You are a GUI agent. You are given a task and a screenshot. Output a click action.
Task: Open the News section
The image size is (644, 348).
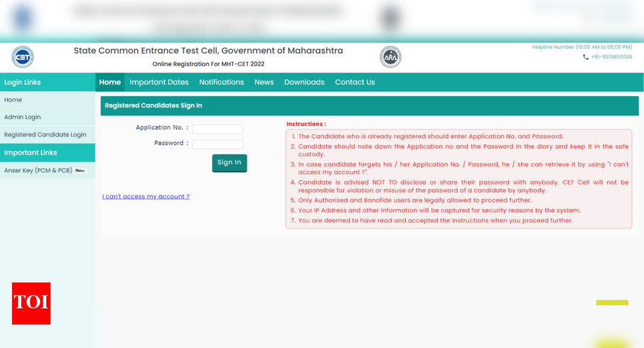coord(264,82)
